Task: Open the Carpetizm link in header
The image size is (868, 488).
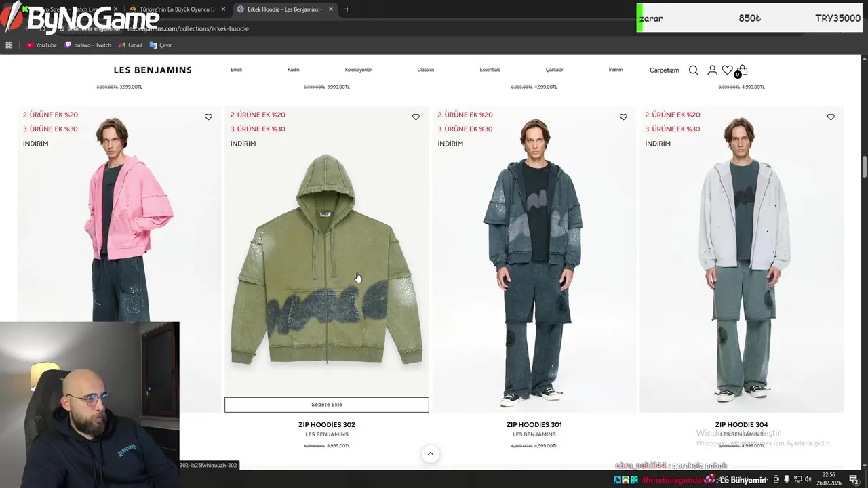Action: [x=664, y=70]
